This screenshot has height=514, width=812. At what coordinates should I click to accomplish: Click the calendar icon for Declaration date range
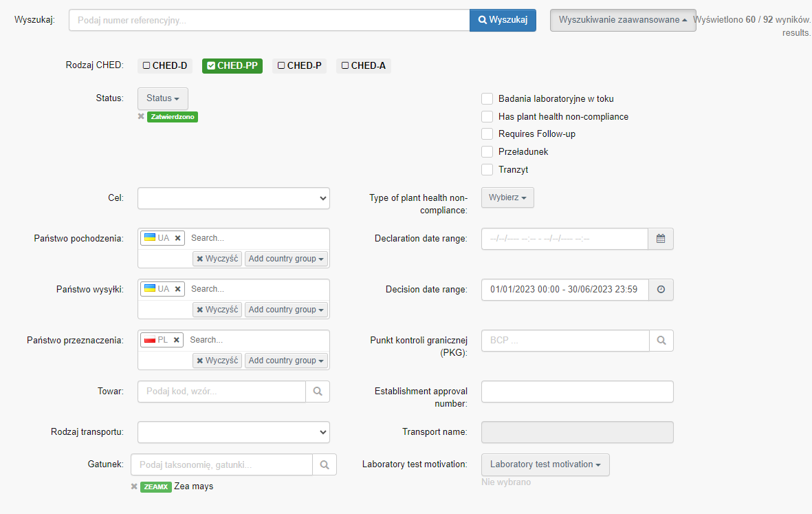click(x=661, y=239)
